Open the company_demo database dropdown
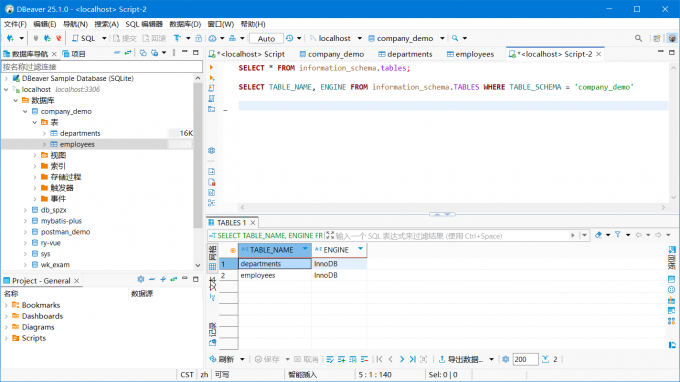This screenshot has width=680, height=382. coord(442,38)
